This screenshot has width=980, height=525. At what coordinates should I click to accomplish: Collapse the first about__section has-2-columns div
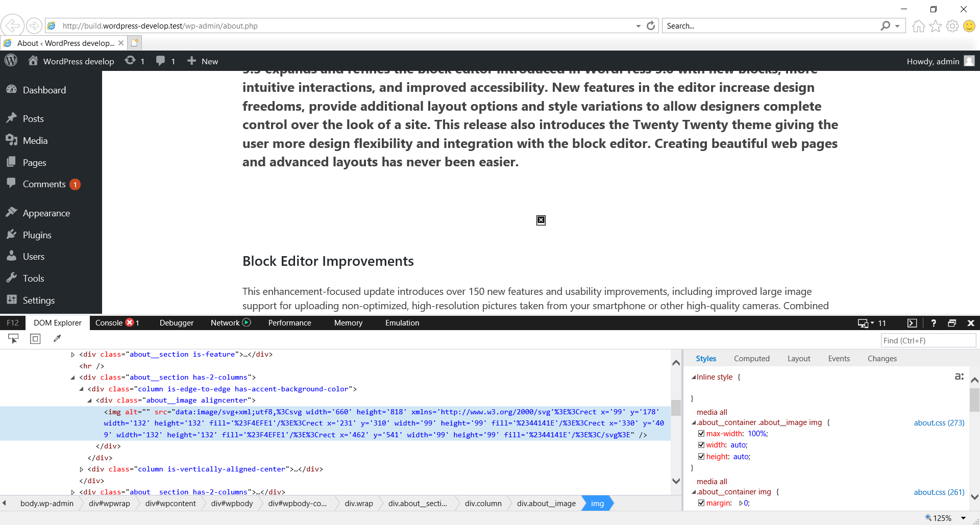[x=73, y=378]
